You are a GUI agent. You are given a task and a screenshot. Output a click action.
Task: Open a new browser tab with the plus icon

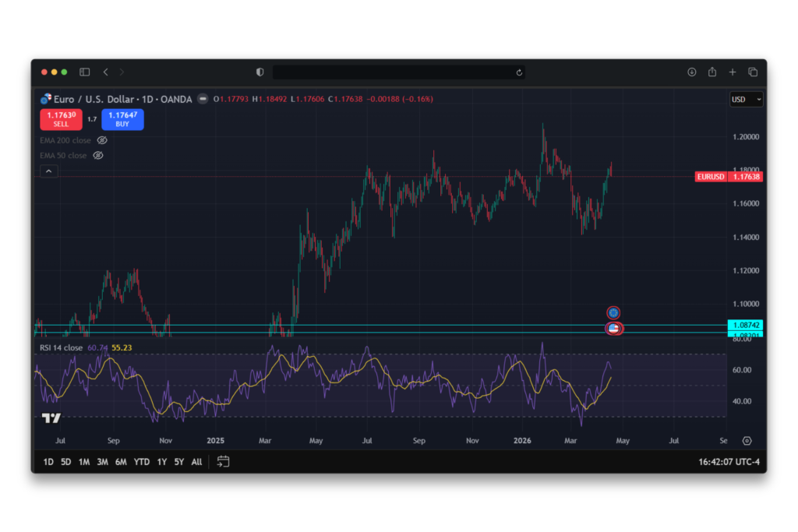click(x=733, y=71)
